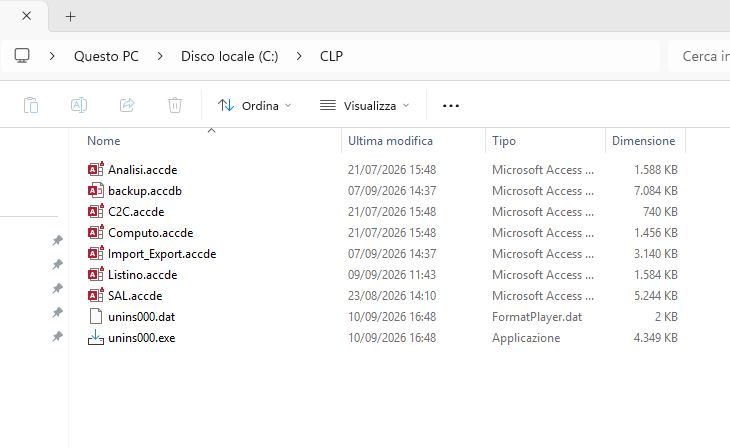Select the Listino.accde file name
Viewport: 730px width, 448px height.
coord(142,274)
